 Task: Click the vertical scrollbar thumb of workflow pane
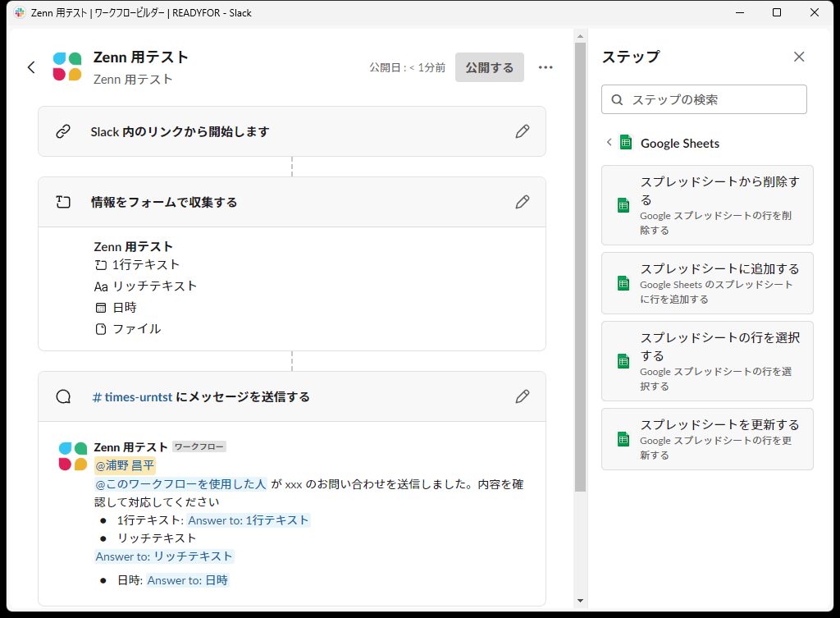(x=580, y=267)
